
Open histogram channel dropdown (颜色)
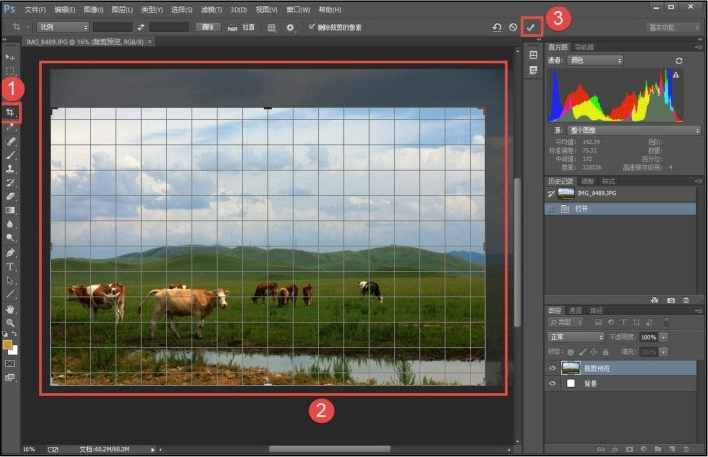point(596,61)
